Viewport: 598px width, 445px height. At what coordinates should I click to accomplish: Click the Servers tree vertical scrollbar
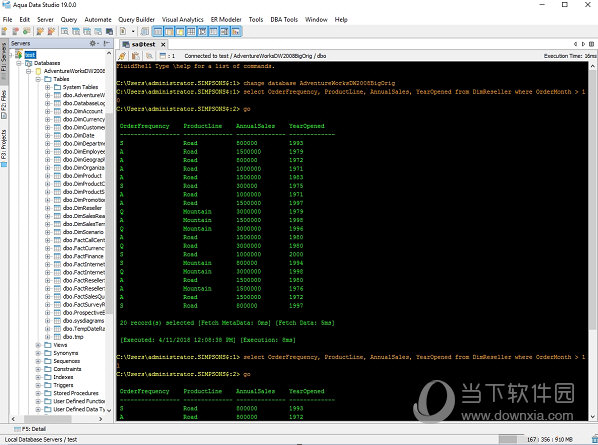tap(109, 214)
